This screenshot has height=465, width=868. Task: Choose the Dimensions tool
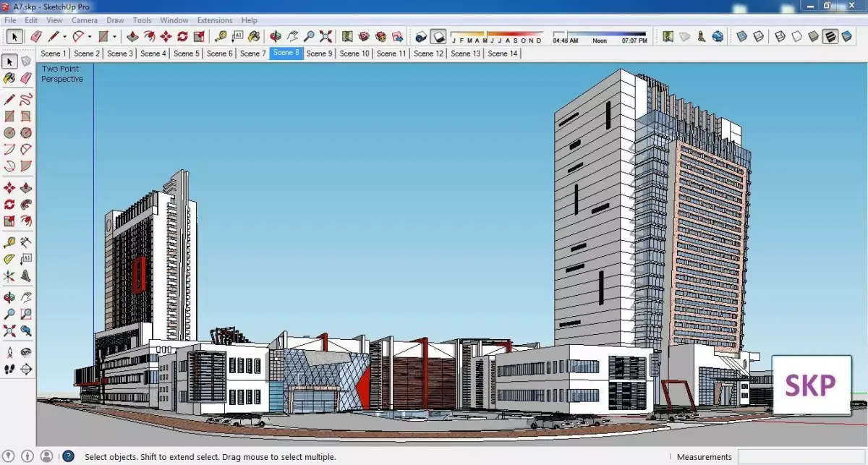point(26,242)
